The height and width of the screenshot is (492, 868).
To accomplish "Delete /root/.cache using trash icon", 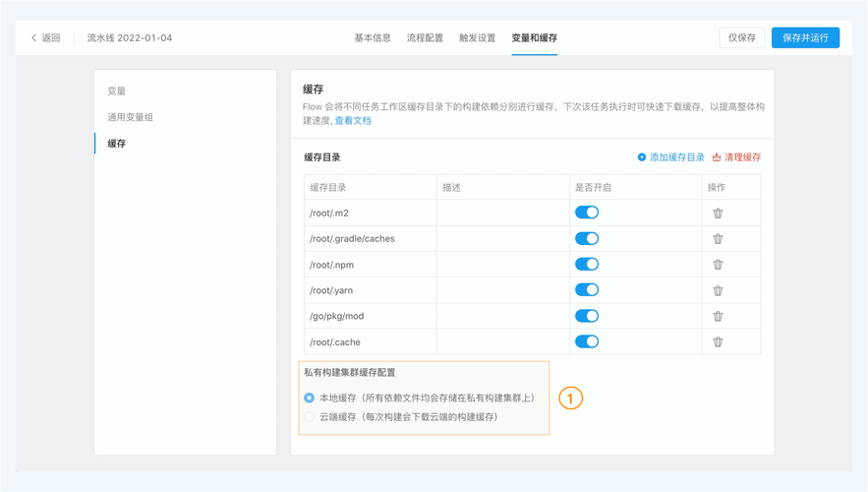I will tap(718, 341).
